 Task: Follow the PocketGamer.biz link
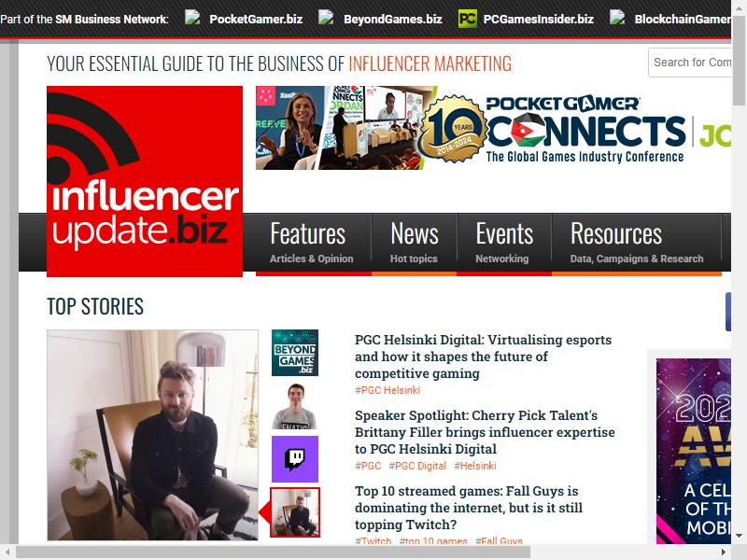(x=256, y=19)
